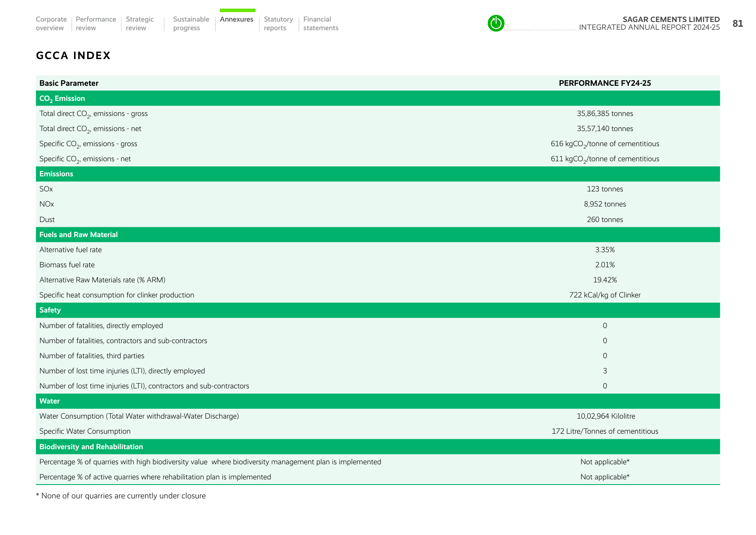This screenshot has width=756, height=535.
Task: Open the Sustainable progress tab
Action: (x=191, y=24)
